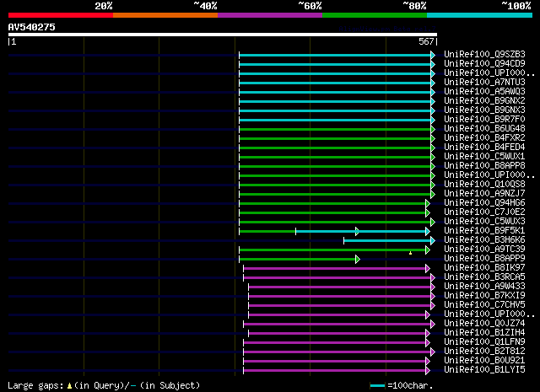Click the cyan alignment bar for Q9SZB3

pos(335,55)
